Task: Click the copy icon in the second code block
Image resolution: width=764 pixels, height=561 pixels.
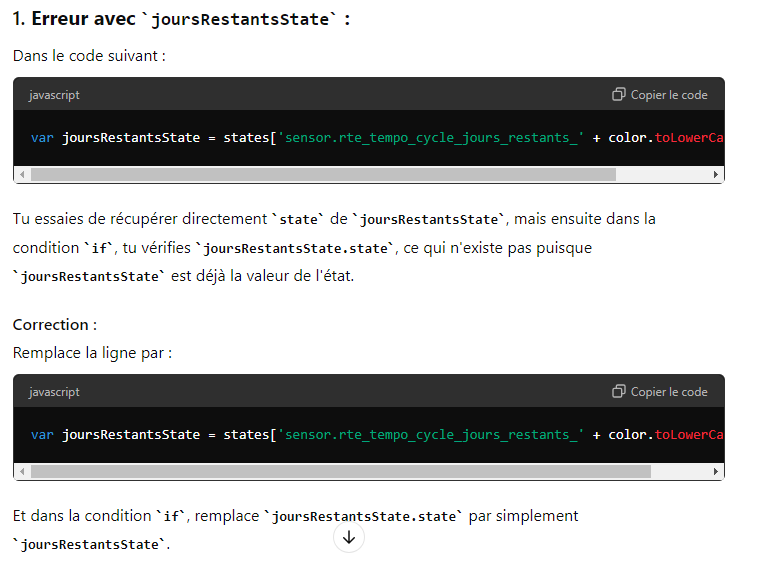Action: pos(618,391)
